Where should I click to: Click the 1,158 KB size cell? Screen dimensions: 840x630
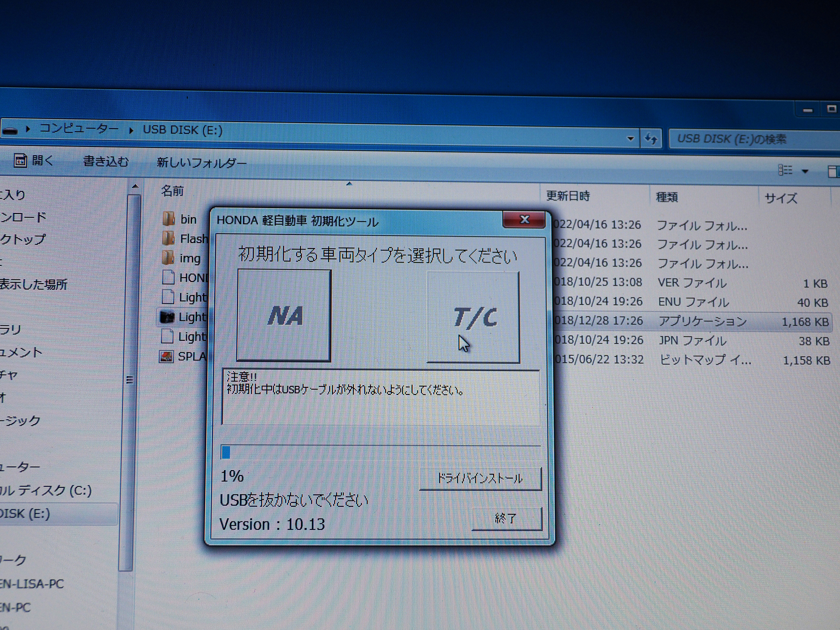(x=807, y=361)
